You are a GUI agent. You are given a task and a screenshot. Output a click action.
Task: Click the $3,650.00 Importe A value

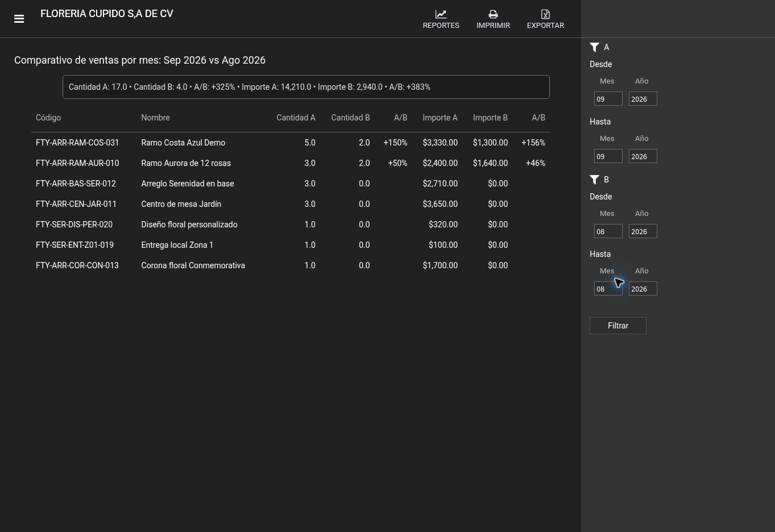pyautogui.click(x=440, y=204)
